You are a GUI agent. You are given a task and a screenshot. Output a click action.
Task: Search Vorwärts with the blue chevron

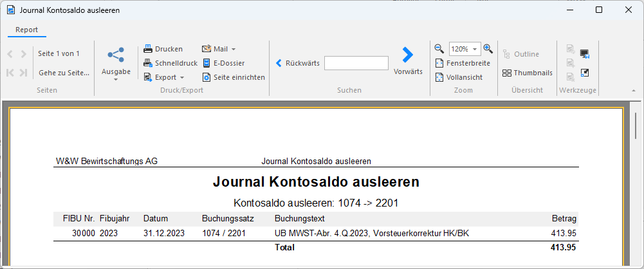(x=408, y=60)
